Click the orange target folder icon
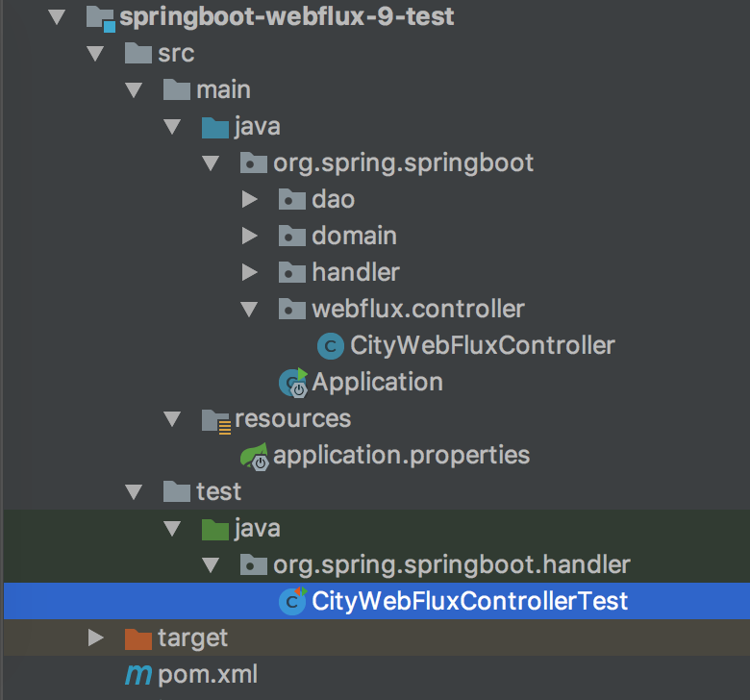The width and height of the screenshot is (750, 700). pos(138,637)
